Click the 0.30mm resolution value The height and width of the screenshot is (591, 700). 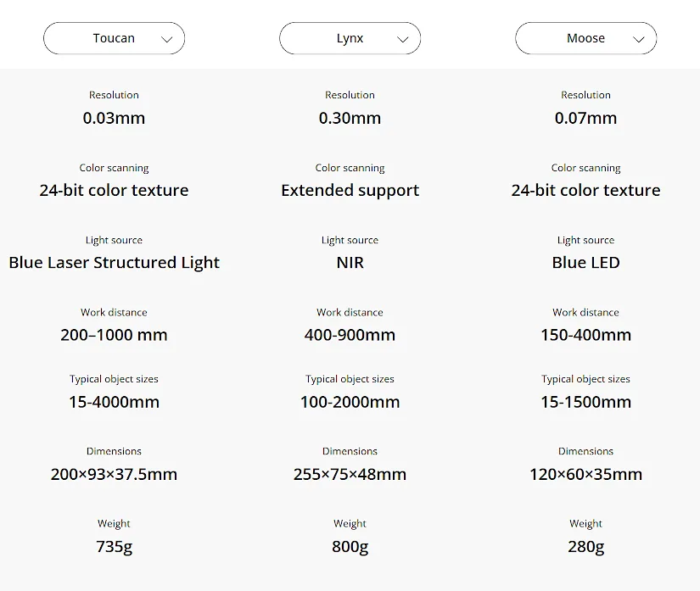(x=350, y=118)
